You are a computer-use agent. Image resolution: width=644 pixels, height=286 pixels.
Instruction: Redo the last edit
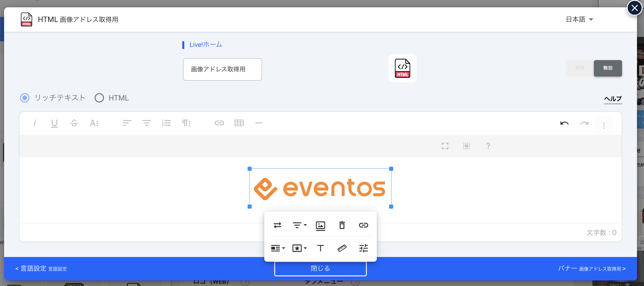tap(584, 123)
